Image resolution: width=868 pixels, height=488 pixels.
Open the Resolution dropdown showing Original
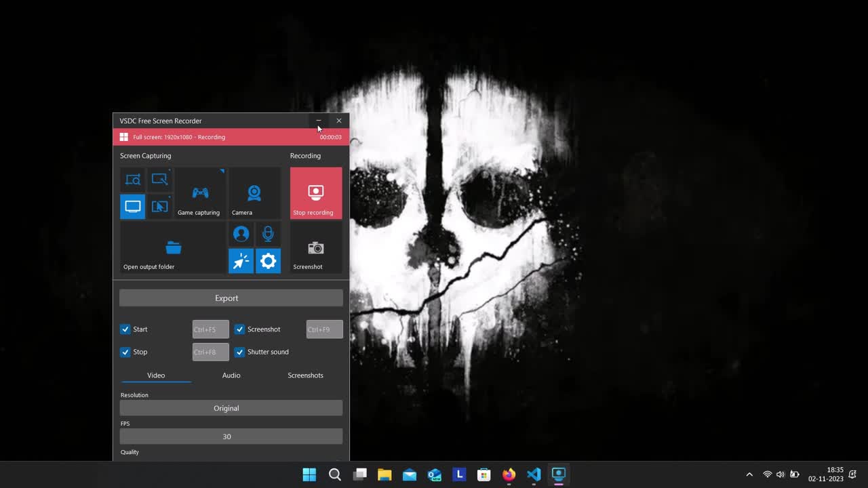click(x=231, y=408)
